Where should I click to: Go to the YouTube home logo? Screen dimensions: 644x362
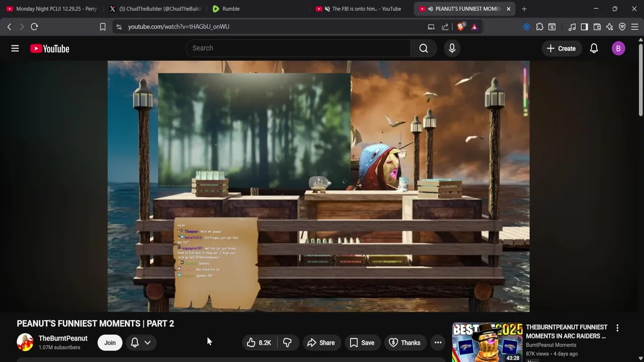pos(49,49)
